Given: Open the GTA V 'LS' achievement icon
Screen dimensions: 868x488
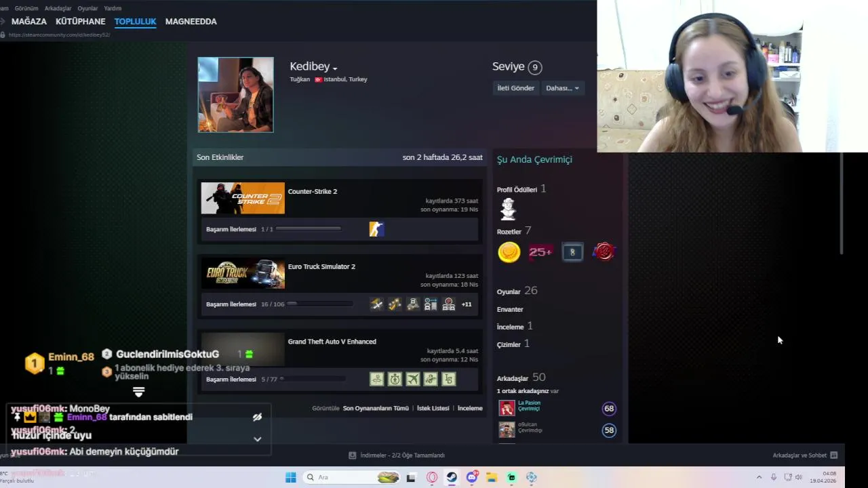Looking at the screenshot, I should [x=449, y=379].
